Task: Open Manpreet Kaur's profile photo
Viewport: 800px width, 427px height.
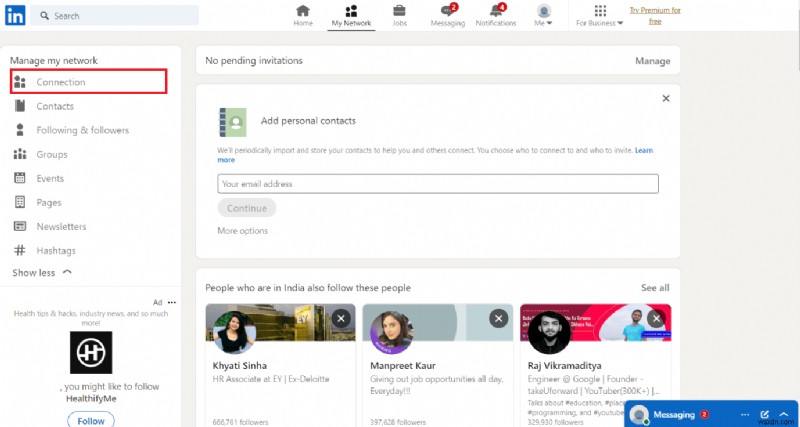Action: (x=392, y=333)
